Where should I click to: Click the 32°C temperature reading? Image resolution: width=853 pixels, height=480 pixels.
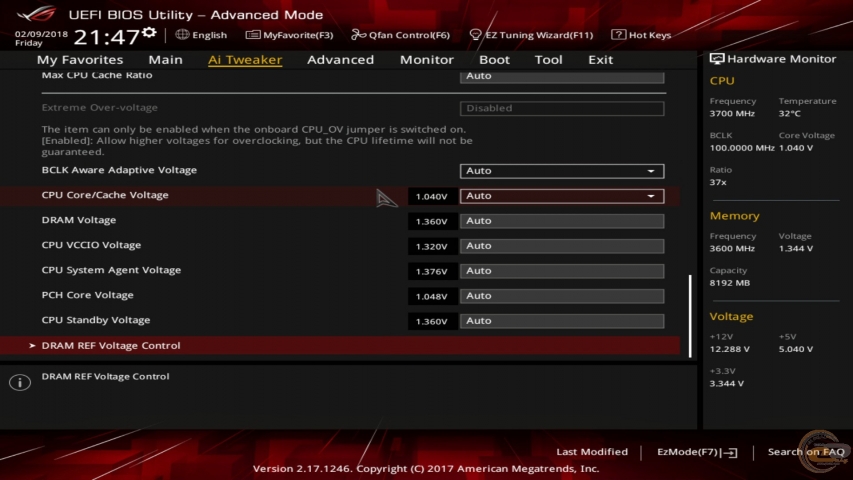[789, 114]
